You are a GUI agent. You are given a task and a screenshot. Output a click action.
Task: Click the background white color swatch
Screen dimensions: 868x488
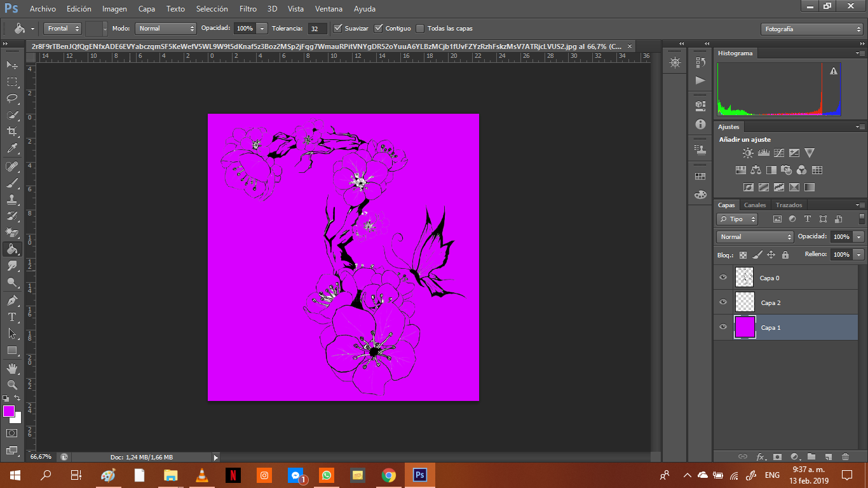(17, 419)
